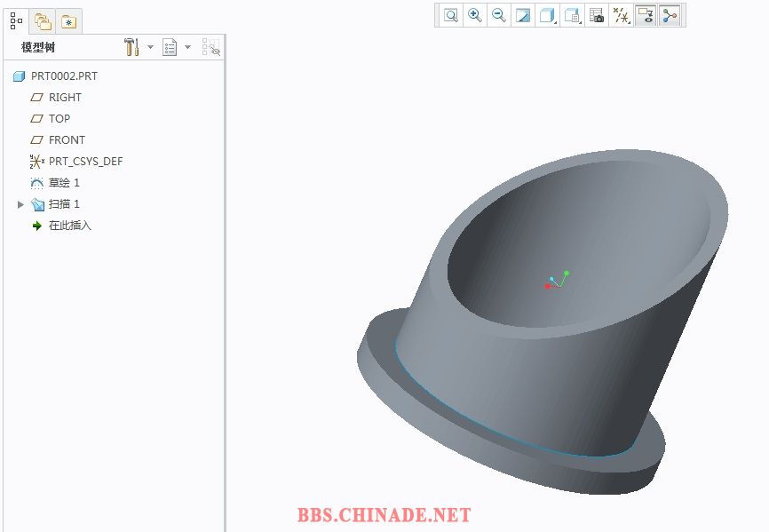The image size is (769, 532).
Task: Select the RIGHT datum plane
Action: pyautogui.click(x=65, y=98)
